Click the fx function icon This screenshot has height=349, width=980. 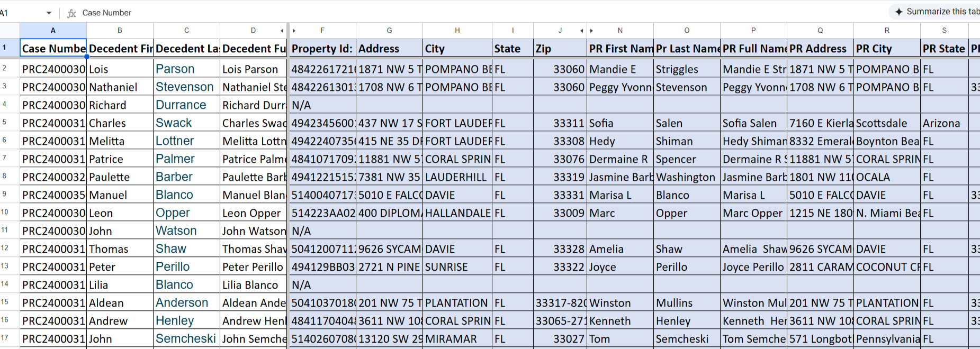72,13
